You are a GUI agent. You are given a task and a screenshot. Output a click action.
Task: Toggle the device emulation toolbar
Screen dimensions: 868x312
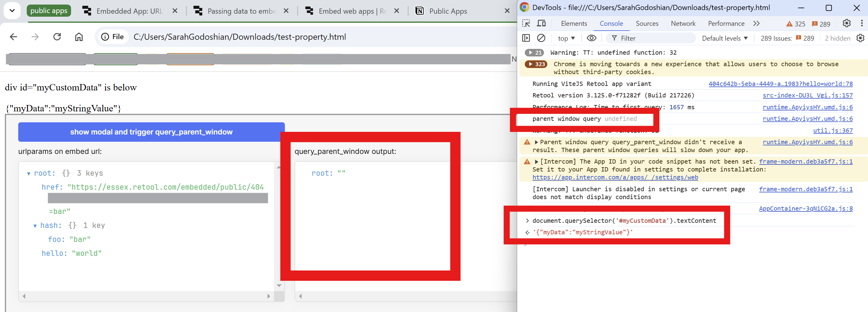541,24
